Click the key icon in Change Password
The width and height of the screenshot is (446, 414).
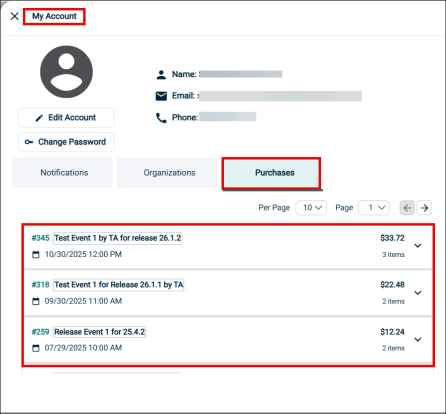coord(29,142)
